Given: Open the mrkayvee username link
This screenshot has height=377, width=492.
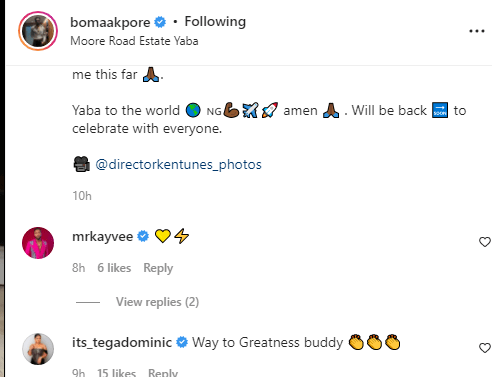Looking at the screenshot, I should point(103,237).
